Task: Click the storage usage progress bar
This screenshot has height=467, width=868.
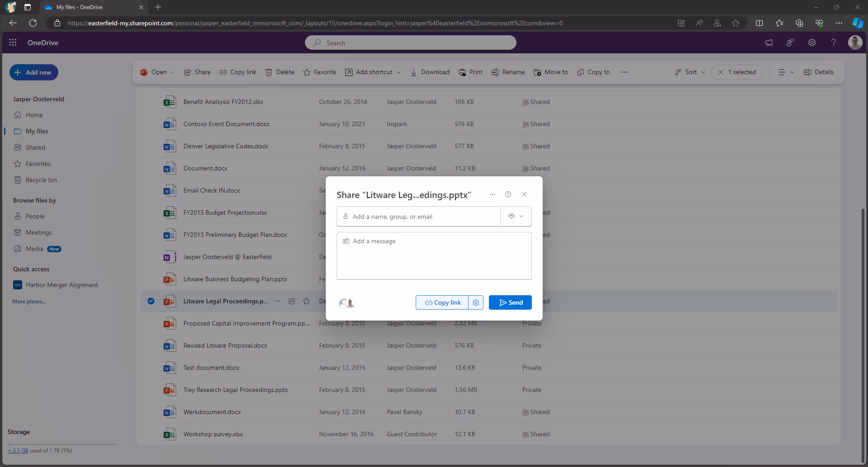Action: coord(62,444)
